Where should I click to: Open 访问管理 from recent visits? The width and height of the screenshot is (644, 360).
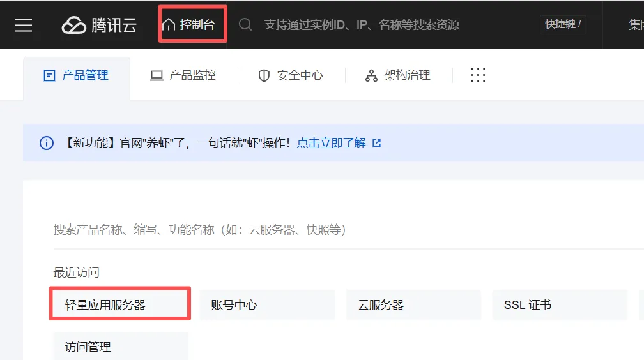(x=120, y=347)
